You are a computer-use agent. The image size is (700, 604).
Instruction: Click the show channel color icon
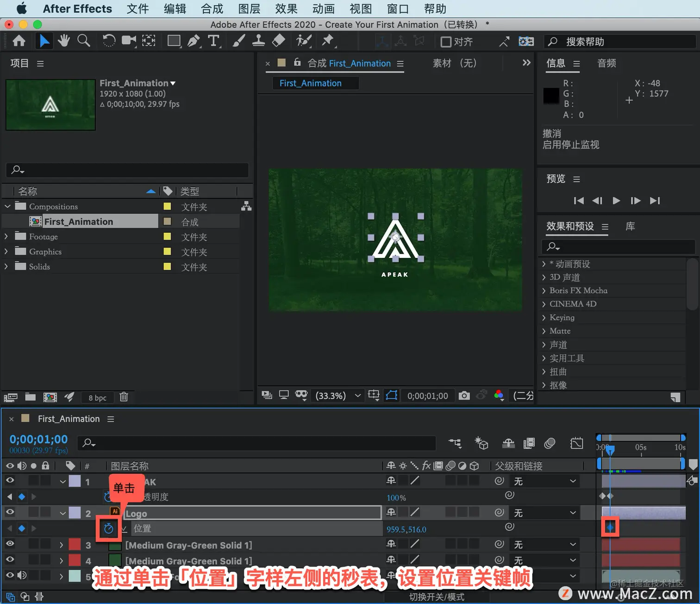[499, 396]
